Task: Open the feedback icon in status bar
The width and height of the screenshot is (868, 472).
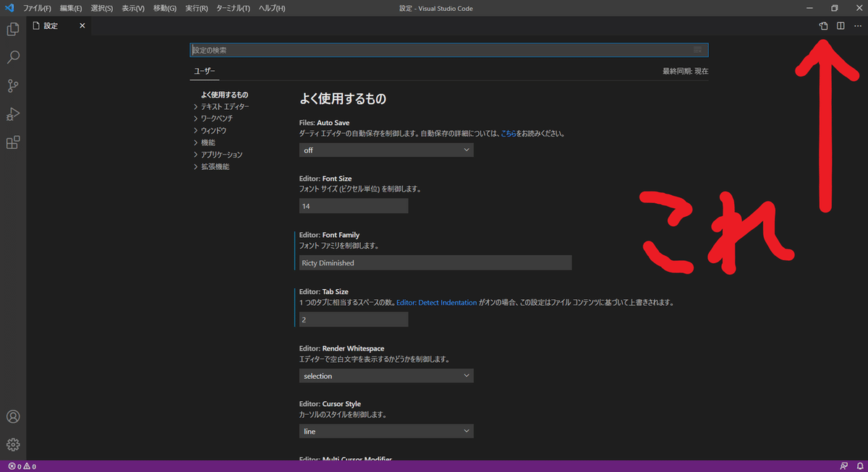Action: (843, 466)
